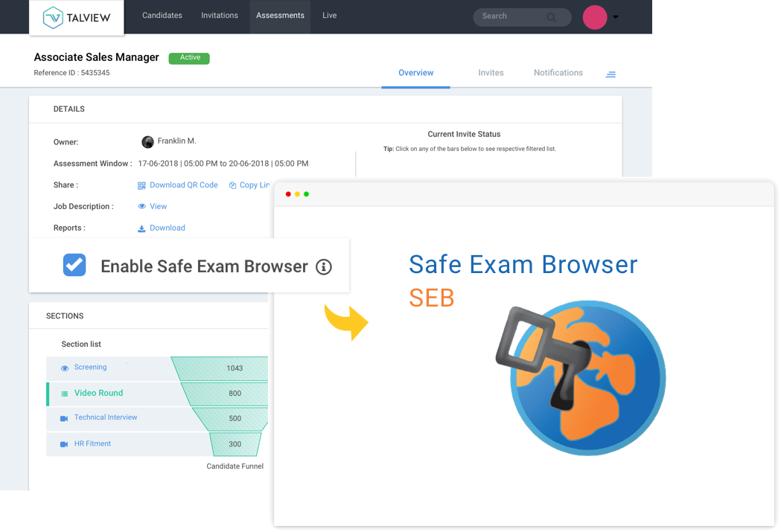The image size is (781, 532).
Task: Click the Franklin M. owner name
Action: 176,141
